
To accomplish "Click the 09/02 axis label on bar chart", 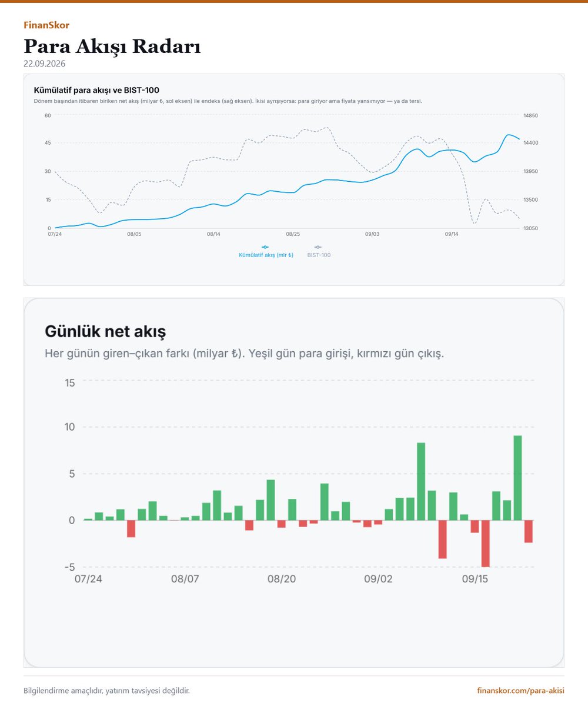I will [378, 580].
